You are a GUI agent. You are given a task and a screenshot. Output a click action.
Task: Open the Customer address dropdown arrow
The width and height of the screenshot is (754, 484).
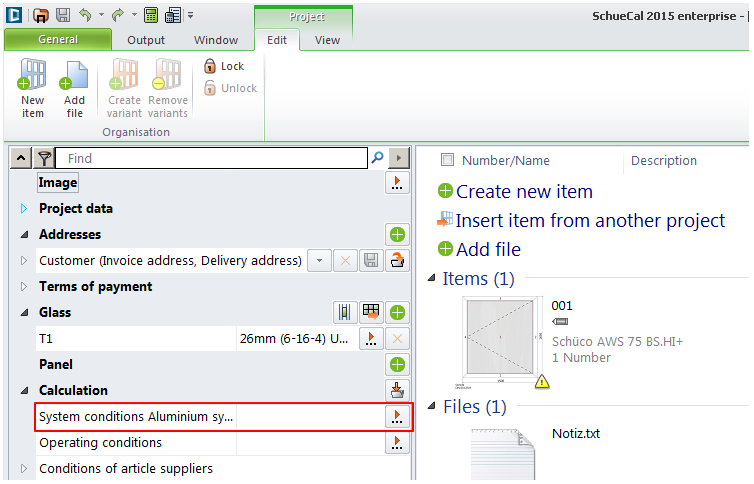tap(319, 261)
